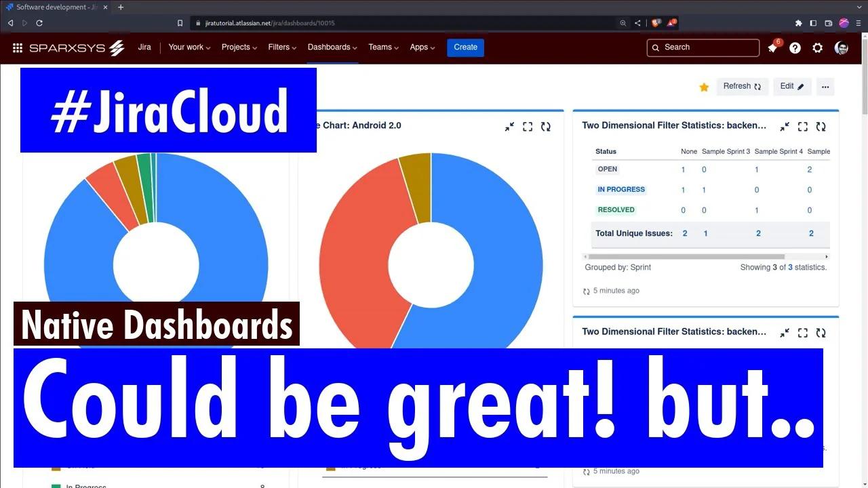
Task: Open notifications bell icon
Action: pyautogui.click(x=772, y=48)
